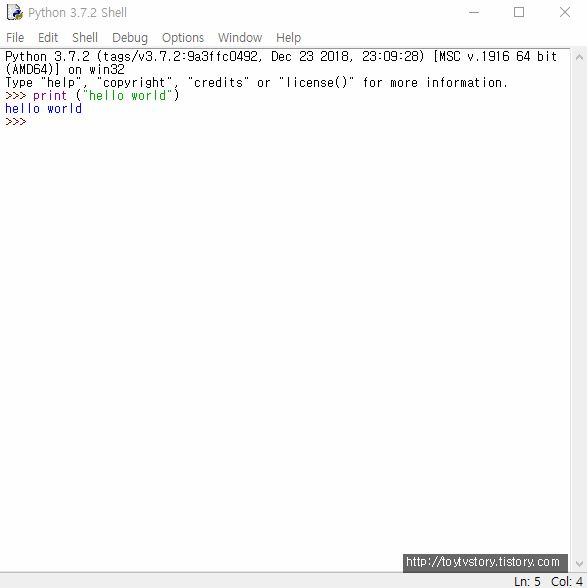
Task: Click the print ("hello world") command line
Action: (92, 96)
